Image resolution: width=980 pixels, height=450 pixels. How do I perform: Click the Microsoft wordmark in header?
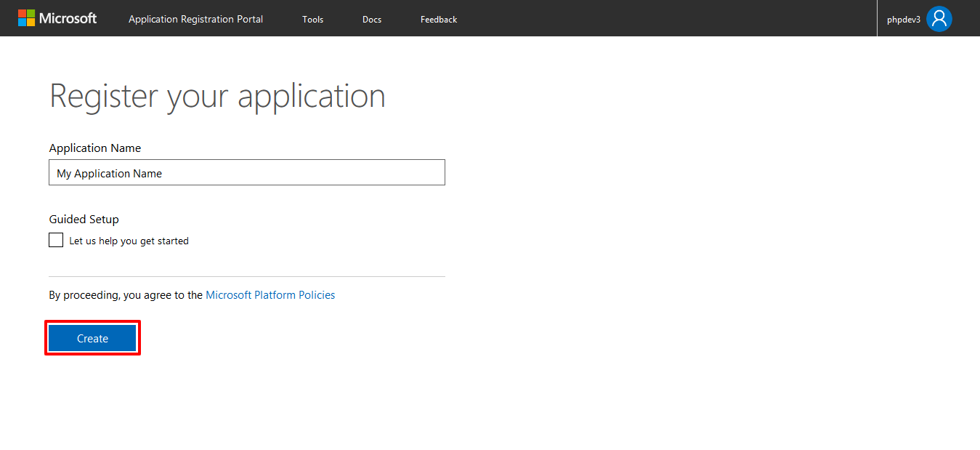(68, 19)
